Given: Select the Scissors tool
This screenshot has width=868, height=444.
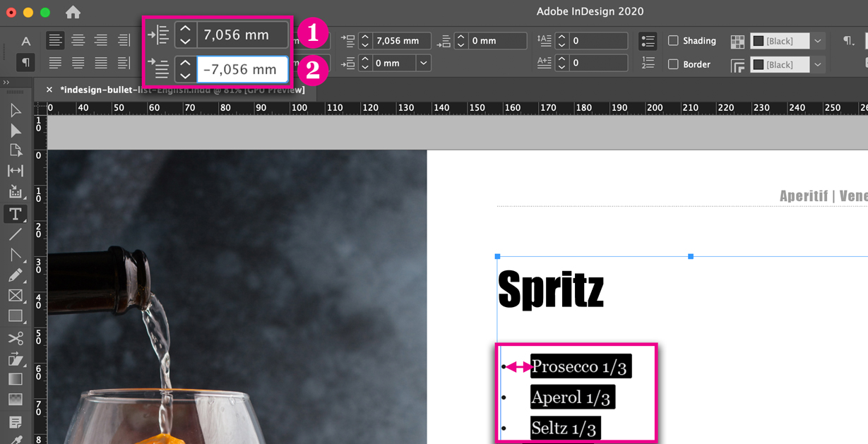Looking at the screenshot, I should [16, 337].
